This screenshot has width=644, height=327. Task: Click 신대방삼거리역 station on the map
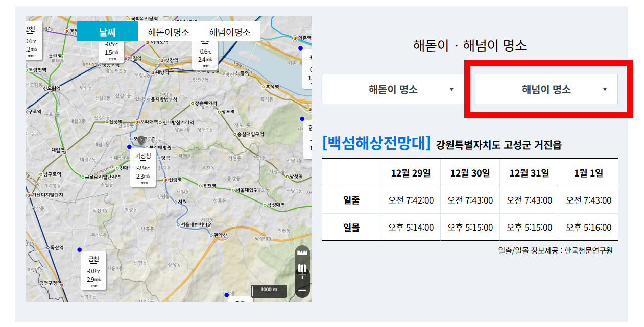[x=176, y=122]
